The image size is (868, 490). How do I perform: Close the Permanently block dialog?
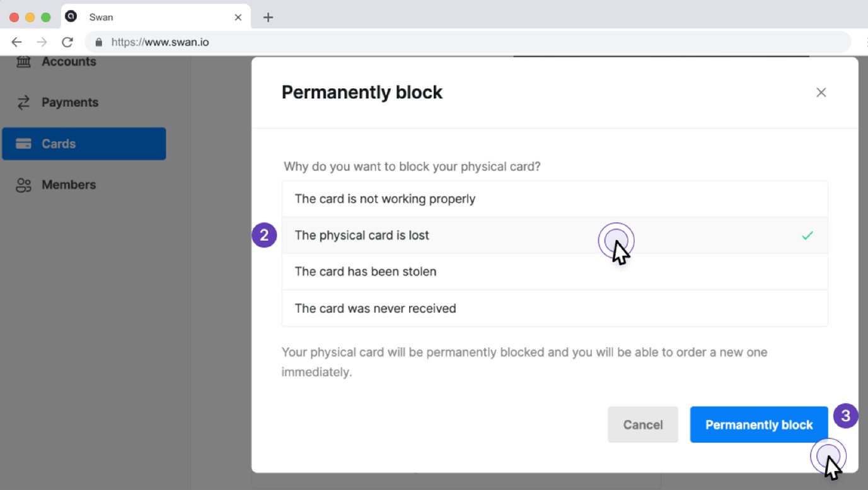[x=821, y=93]
